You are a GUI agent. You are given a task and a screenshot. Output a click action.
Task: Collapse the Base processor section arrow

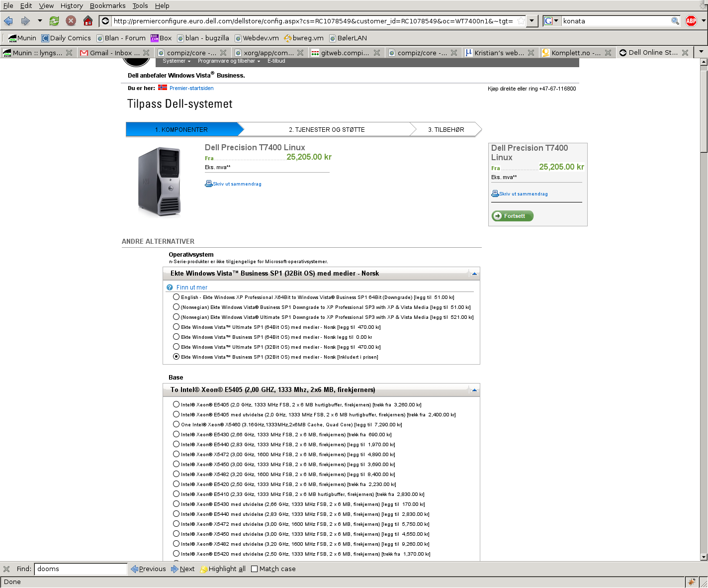coord(474,390)
